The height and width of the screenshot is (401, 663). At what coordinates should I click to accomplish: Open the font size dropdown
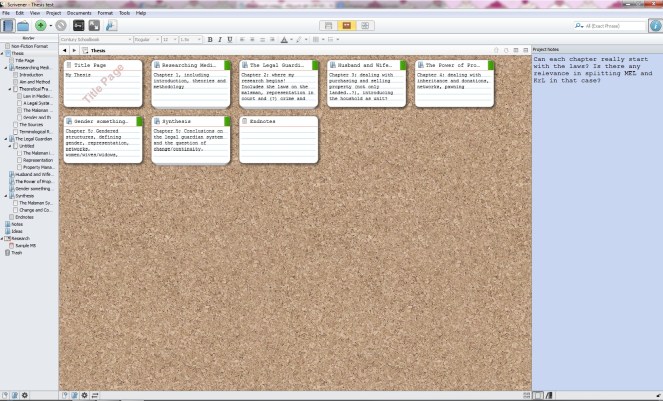coord(166,39)
